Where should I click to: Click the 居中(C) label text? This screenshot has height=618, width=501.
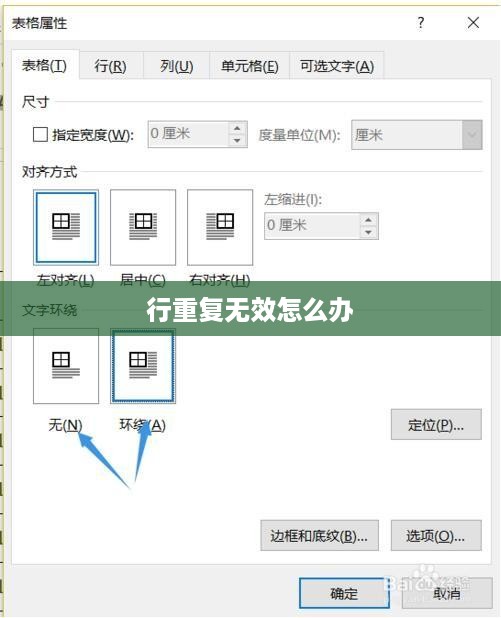(143, 280)
